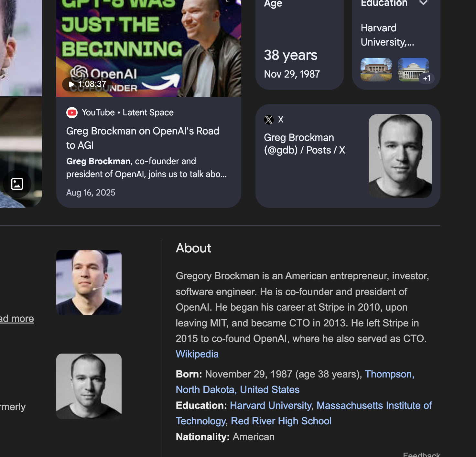The width and height of the screenshot is (476, 457).
Task: Click the Feedback link
Action: 422,454
